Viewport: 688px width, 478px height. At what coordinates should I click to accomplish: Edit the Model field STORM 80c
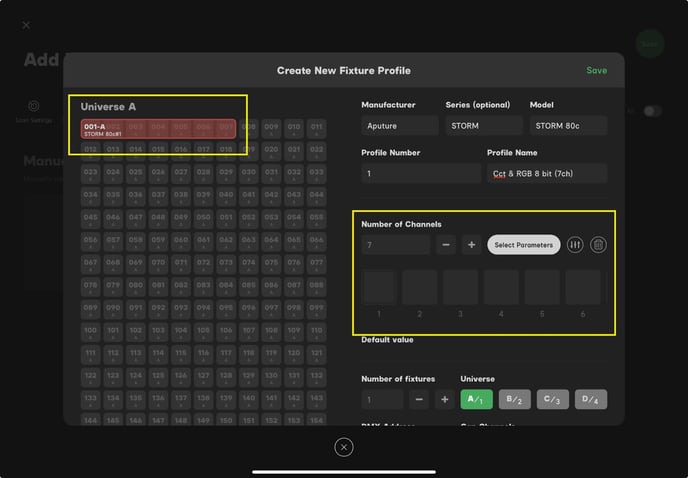tap(568, 126)
